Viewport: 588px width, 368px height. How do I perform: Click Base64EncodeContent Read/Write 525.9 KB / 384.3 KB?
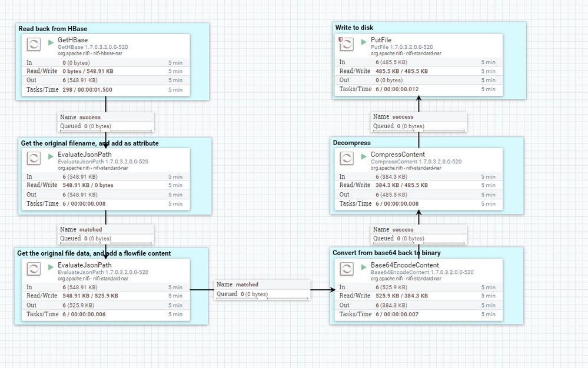401,296
